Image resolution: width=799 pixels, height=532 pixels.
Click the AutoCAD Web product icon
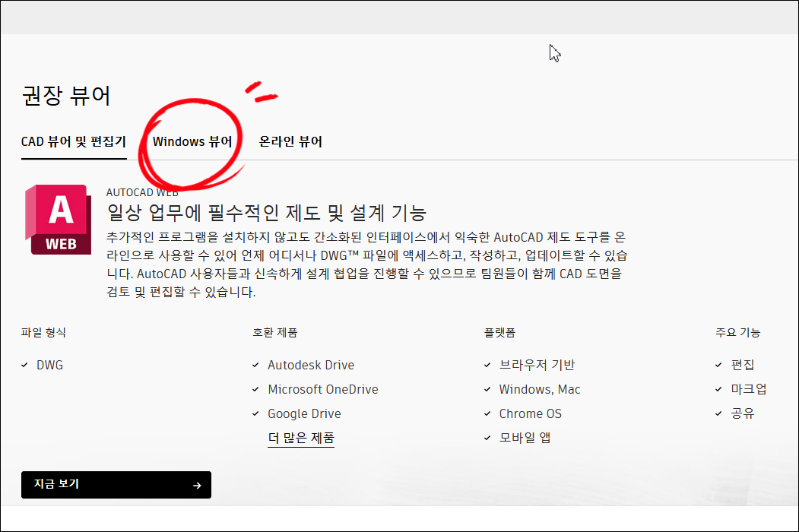(58, 220)
